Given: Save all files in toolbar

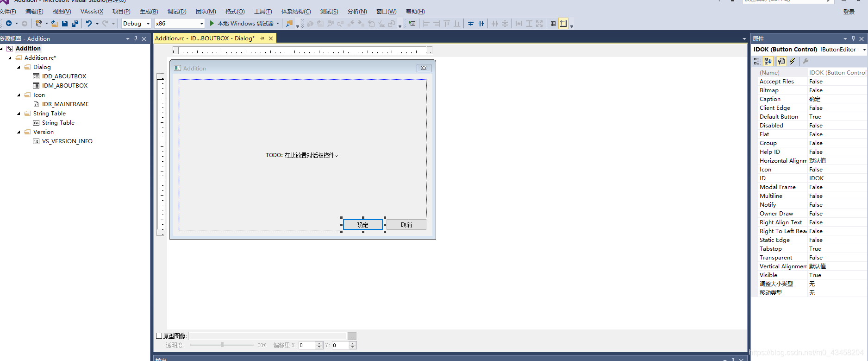Looking at the screenshot, I should point(75,23).
